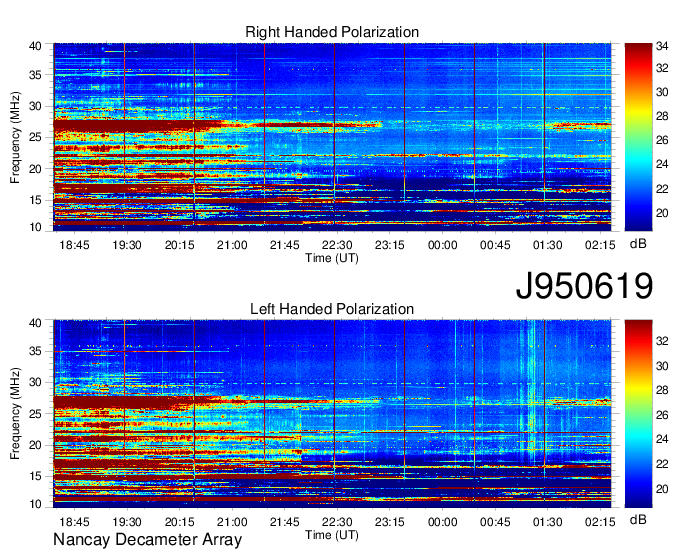This screenshot has height=552, width=680.
Task: Click the 26 dB value on Left Handed colorbar
Action: tap(662, 415)
